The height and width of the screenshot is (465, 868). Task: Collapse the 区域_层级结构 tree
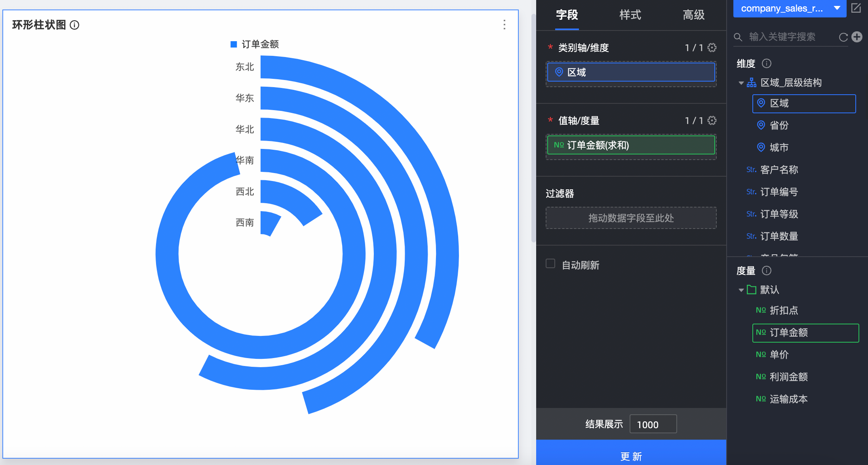(741, 83)
